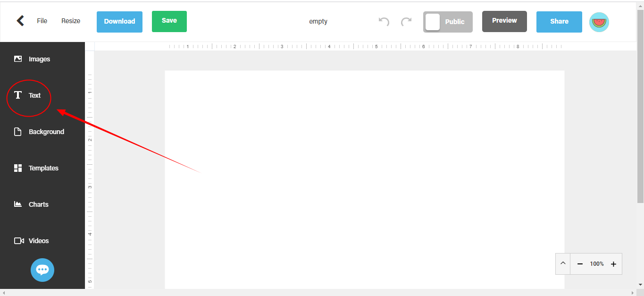The width and height of the screenshot is (644, 296).
Task: Zoom out with the minus button
Action: click(x=580, y=264)
